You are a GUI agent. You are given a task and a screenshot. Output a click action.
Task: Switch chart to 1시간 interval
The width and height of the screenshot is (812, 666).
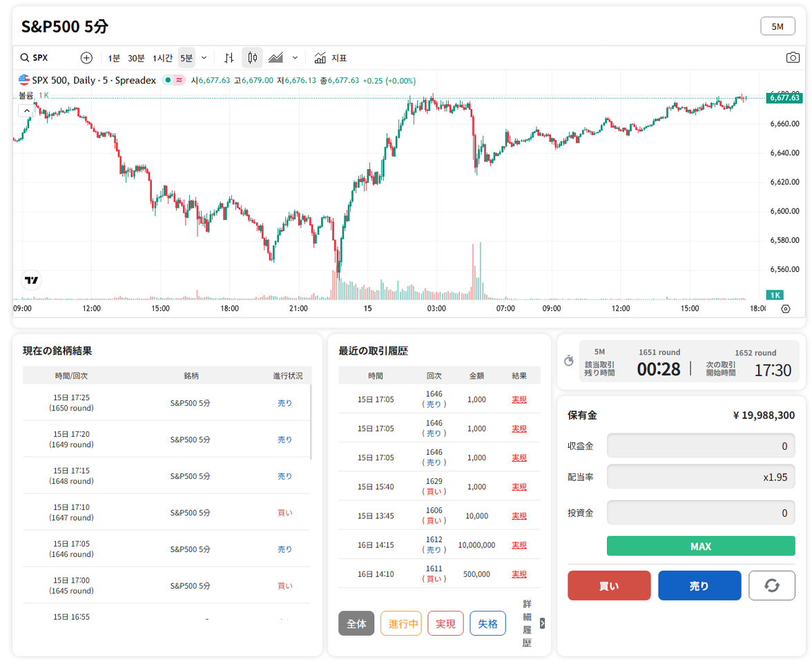162,58
